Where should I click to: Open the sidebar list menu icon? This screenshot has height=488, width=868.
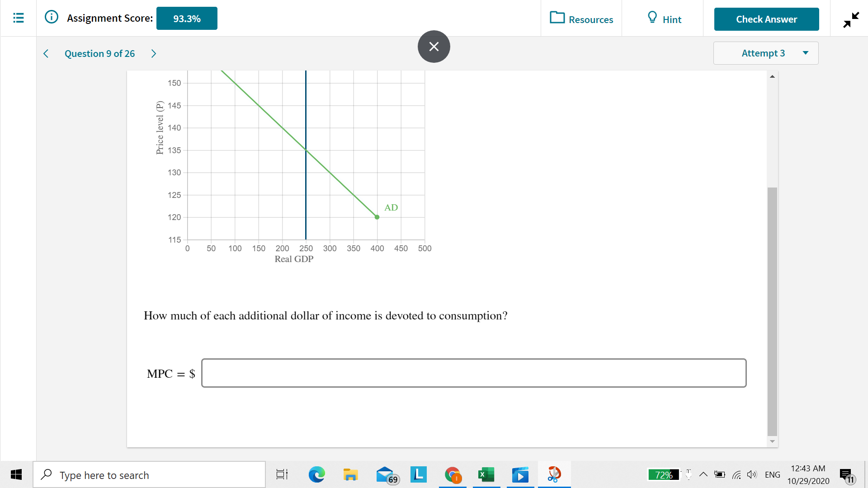pyautogui.click(x=18, y=18)
